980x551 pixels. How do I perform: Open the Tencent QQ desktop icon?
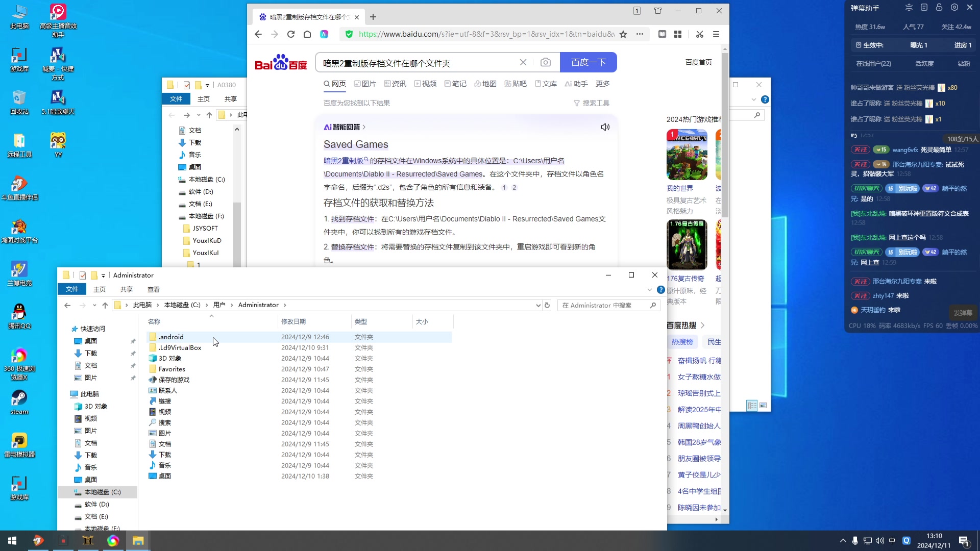point(19,316)
